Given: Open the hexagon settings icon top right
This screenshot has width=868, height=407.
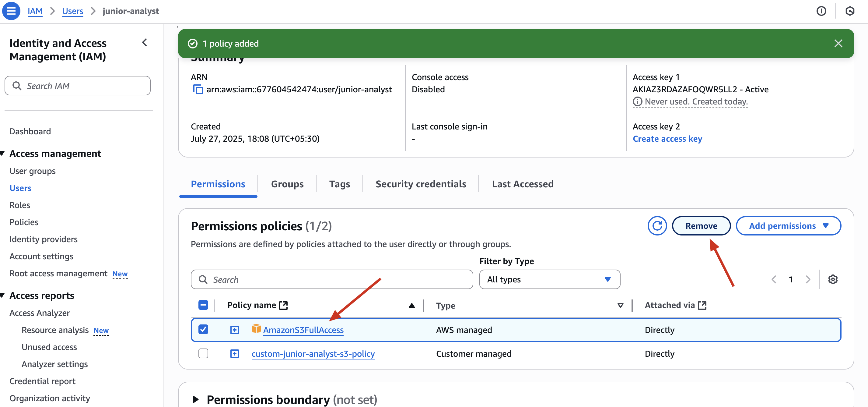Looking at the screenshot, I should [849, 11].
